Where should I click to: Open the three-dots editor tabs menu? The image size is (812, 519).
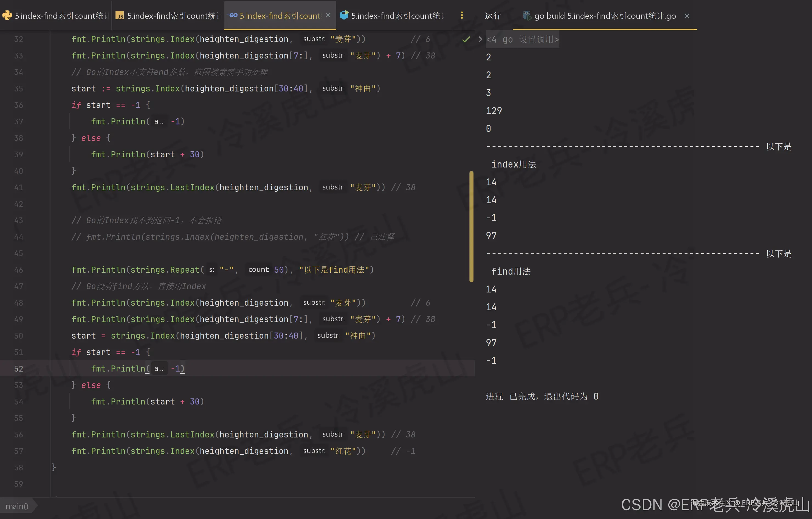click(462, 16)
